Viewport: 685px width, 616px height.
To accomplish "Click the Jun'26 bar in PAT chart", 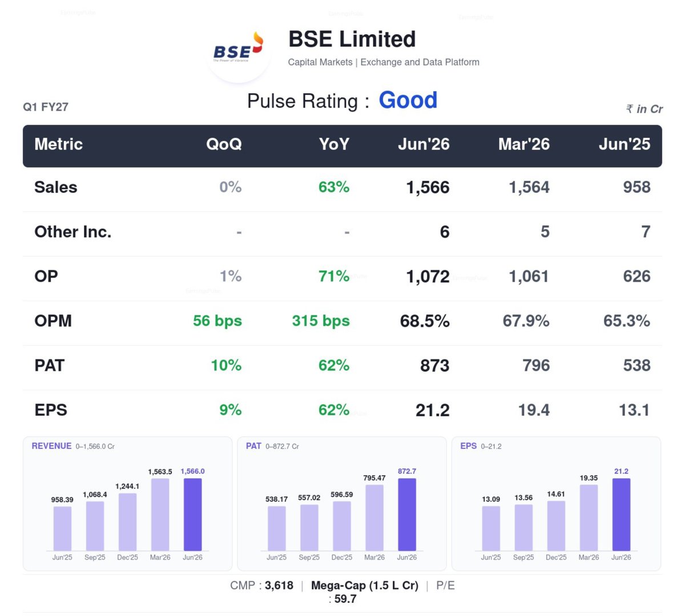I will tap(407, 514).
